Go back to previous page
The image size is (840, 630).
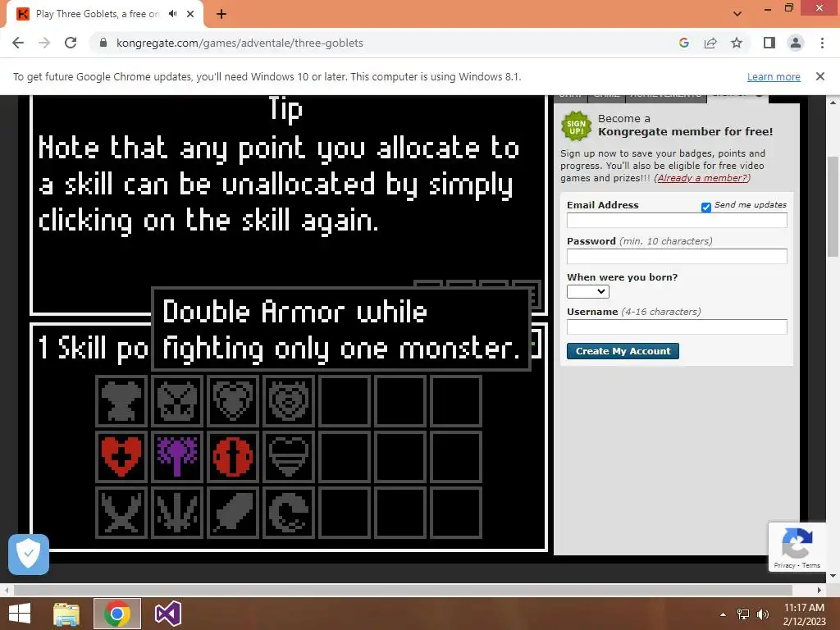pos(18,43)
